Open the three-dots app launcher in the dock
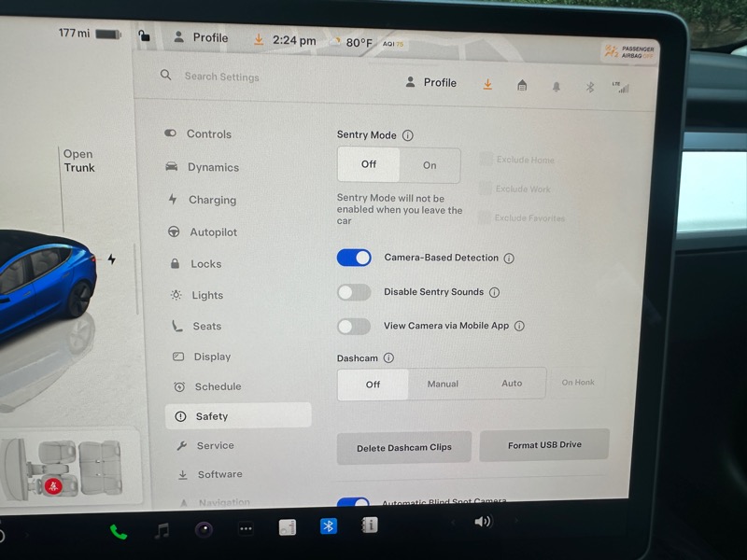 pos(246,529)
